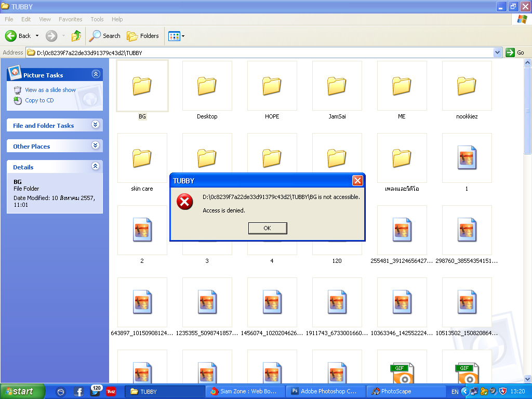Click the scrollbar up arrow
The image size is (532, 399).
[528, 63]
